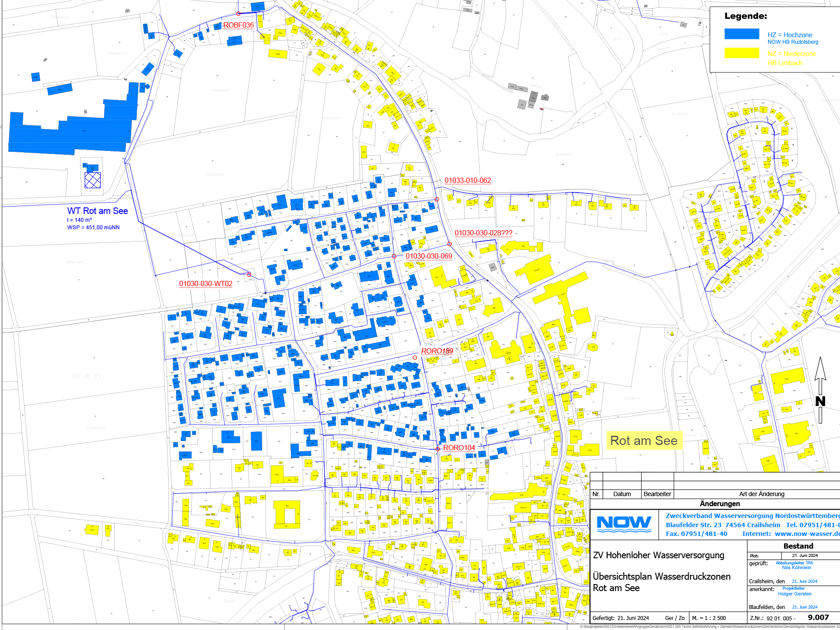Click the NOW company logo

[x=624, y=524]
